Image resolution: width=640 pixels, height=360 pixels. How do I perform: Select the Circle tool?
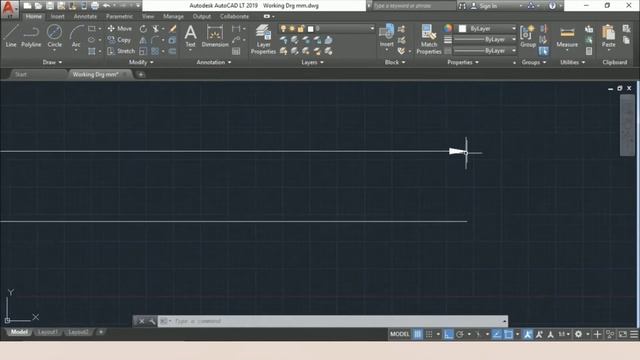click(54, 36)
